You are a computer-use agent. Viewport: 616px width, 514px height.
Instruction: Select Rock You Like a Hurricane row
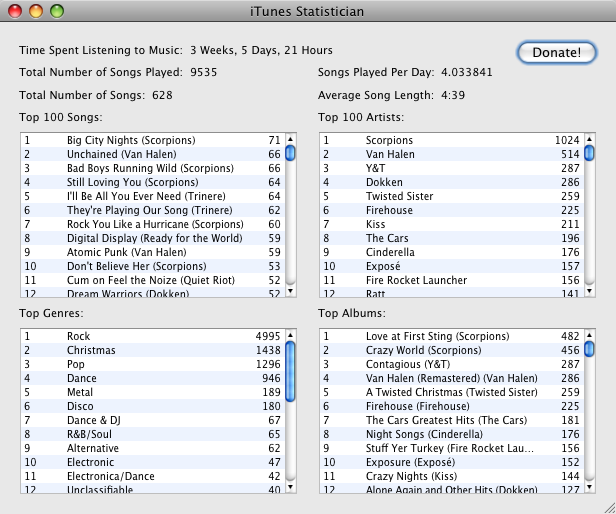pos(153,224)
